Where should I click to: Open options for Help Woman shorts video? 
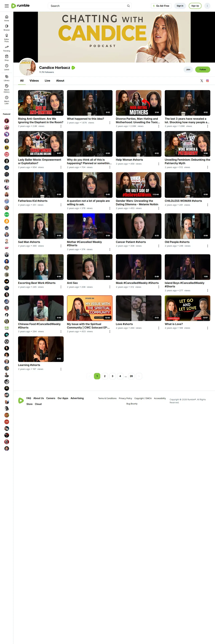pos(158,164)
